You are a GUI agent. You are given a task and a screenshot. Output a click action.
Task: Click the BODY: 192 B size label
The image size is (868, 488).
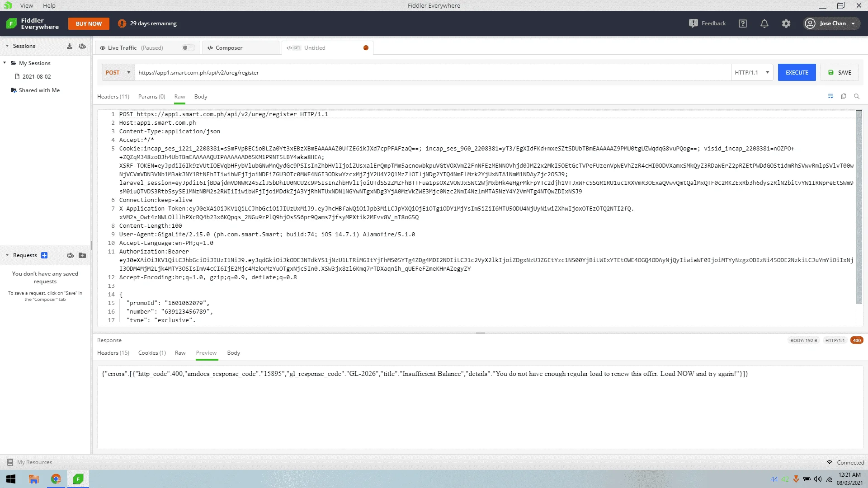pos(803,340)
